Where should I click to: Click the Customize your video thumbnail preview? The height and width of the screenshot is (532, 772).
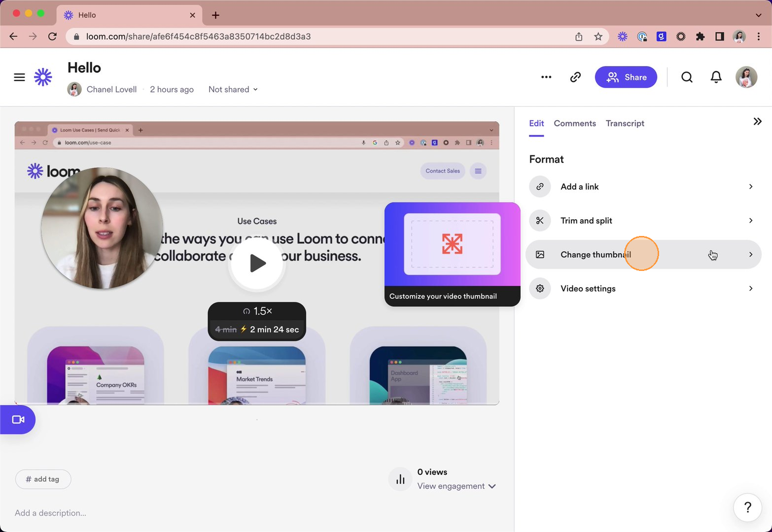click(453, 254)
